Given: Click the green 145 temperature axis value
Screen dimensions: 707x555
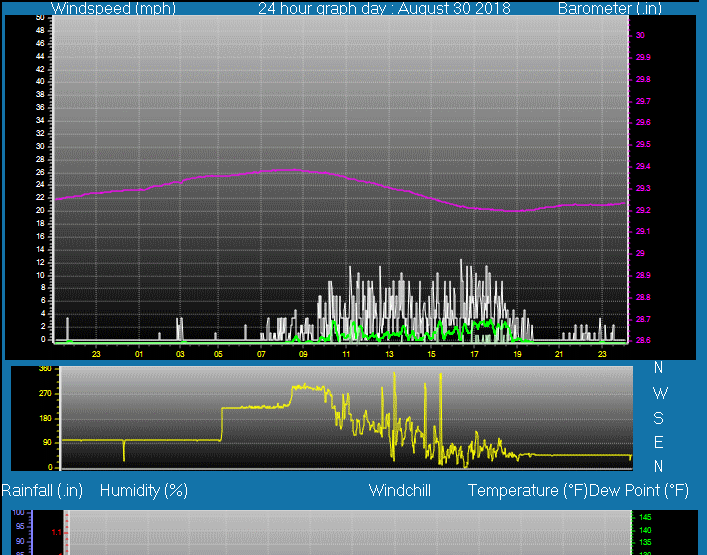Looking at the screenshot, I should [x=646, y=517].
